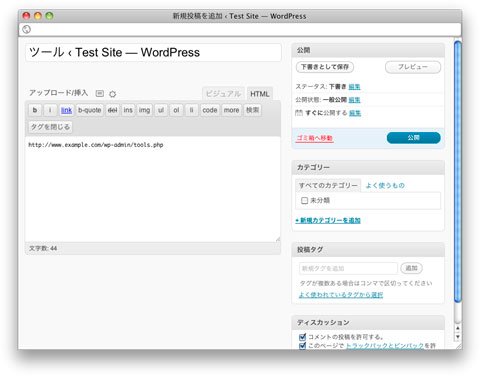Edit the ステータス value link
This screenshot has height=376, width=480.
(x=354, y=87)
